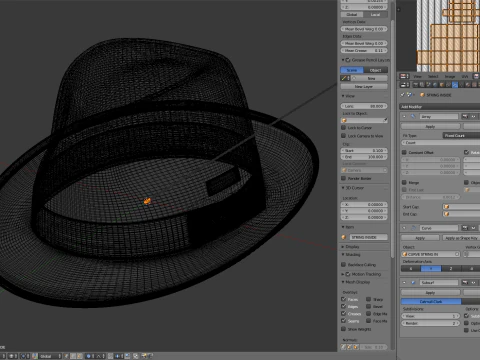Open the Render properties tab icon
The height and width of the screenshot is (360, 480).
tap(415, 85)
